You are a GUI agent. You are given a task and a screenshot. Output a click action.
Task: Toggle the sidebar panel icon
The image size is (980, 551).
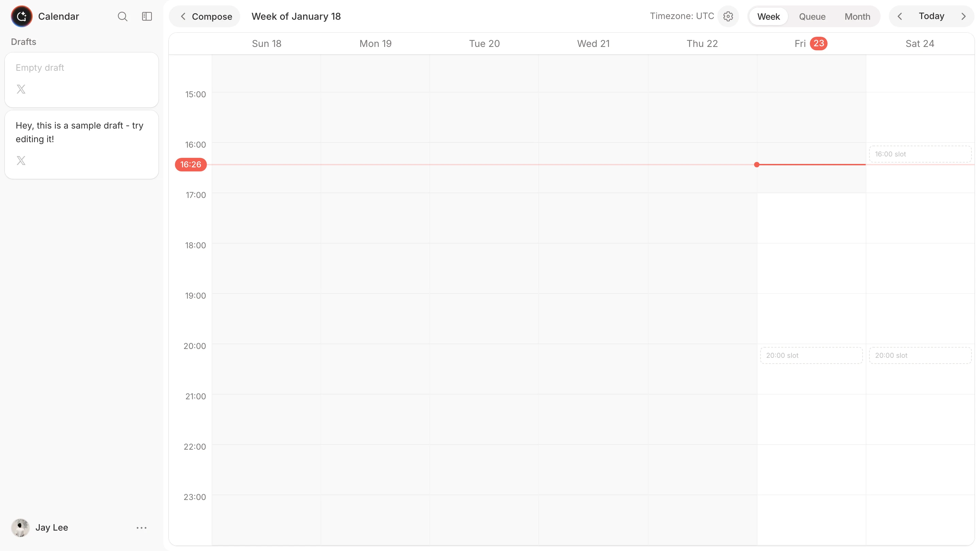click(147, 16)
